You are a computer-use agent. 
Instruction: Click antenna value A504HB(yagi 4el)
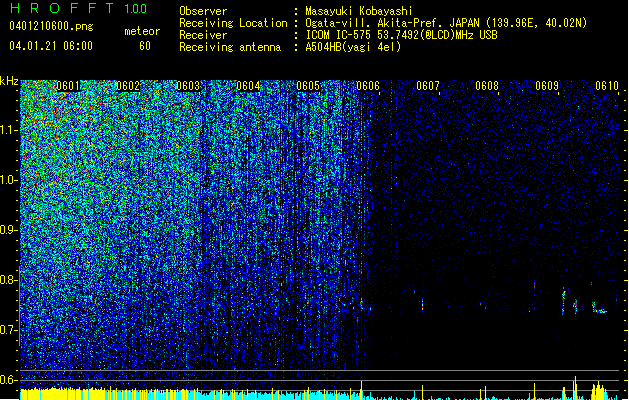[353, 47]
